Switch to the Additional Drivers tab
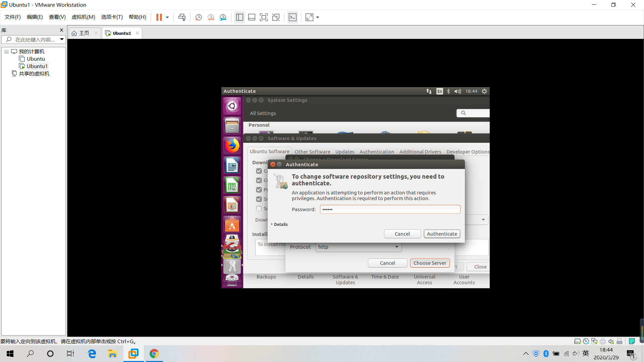The height and width of the screenshot is (362, 644). click(x=420, y=152)
